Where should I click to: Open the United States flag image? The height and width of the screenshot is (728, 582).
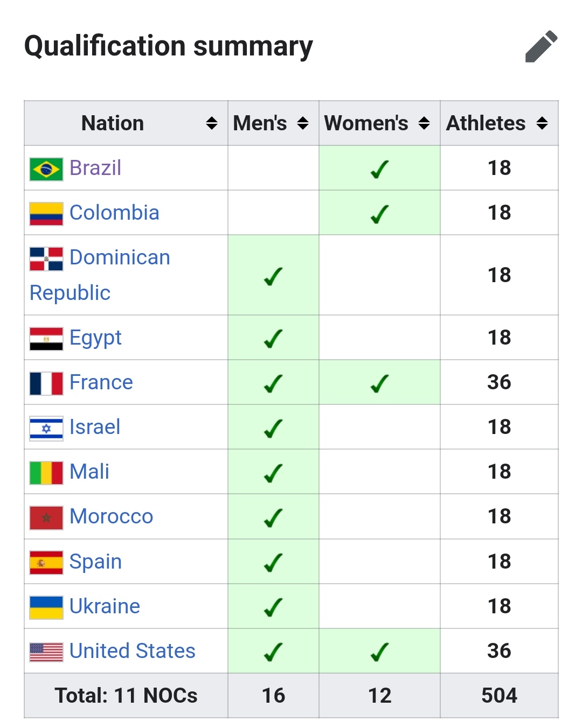point(46,652)
